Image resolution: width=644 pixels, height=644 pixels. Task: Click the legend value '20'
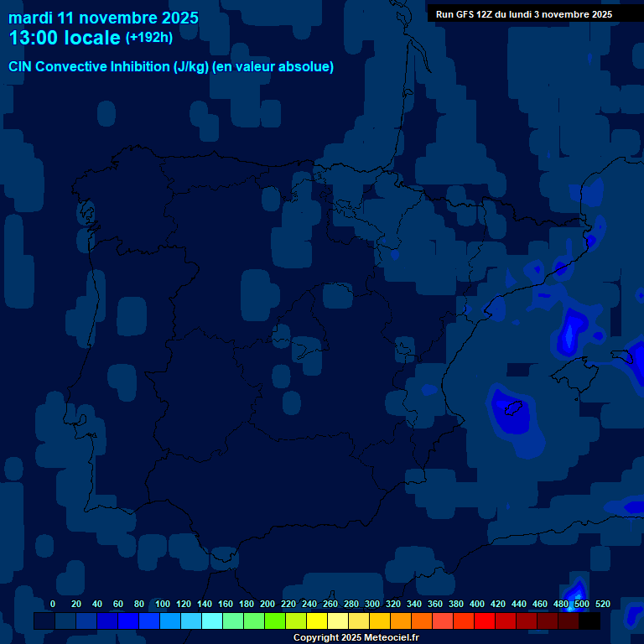tap(76, 604)
